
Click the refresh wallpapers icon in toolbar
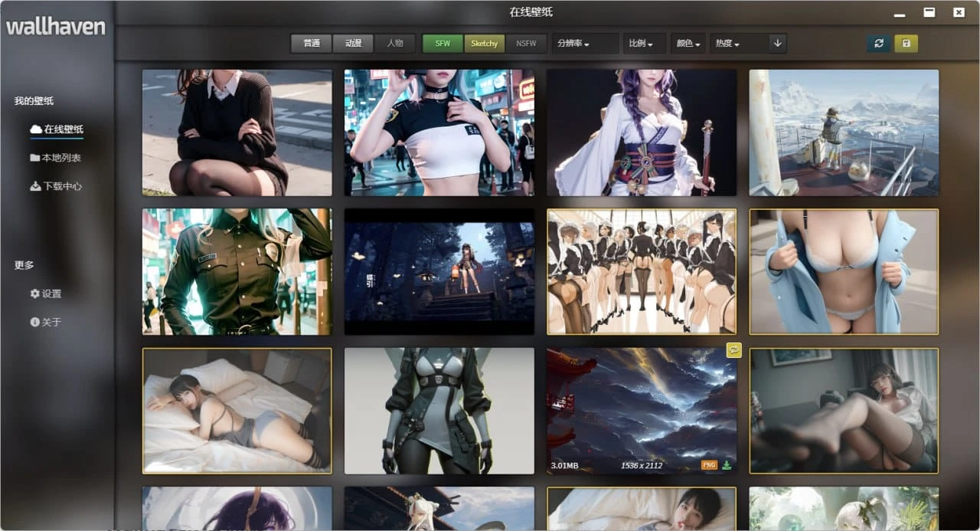878,44
